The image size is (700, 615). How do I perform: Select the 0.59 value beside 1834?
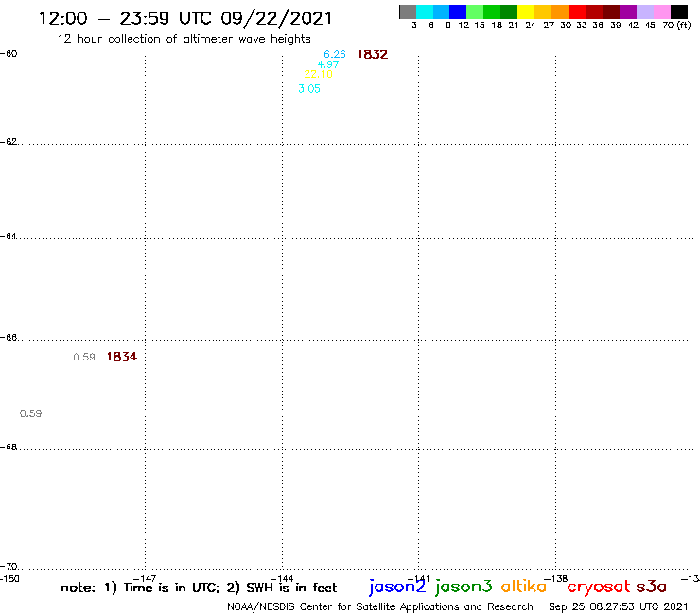(x=84, y=357)
